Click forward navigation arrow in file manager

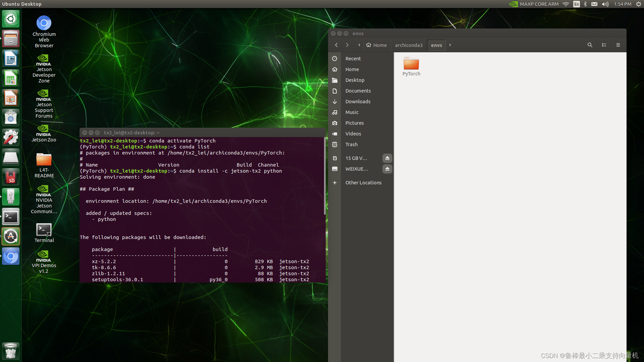[347, 45]
